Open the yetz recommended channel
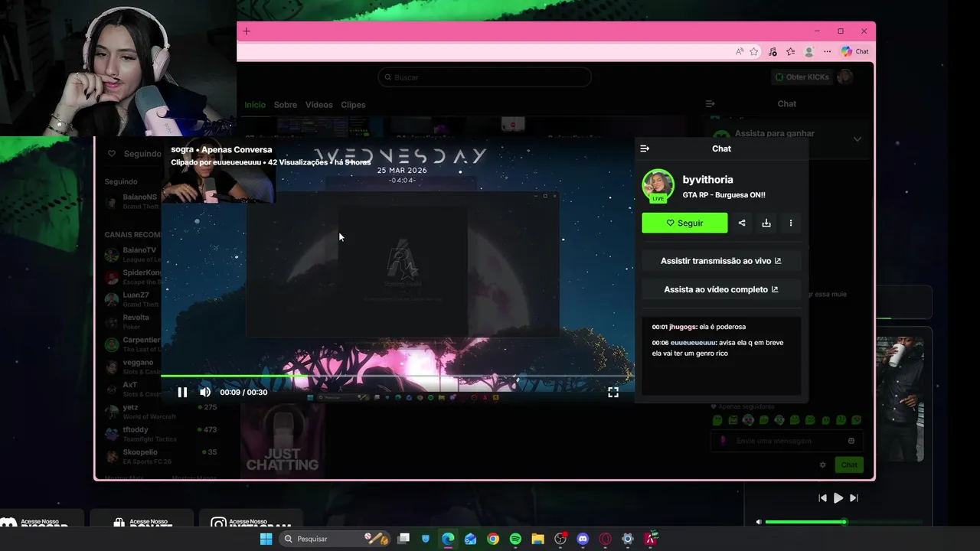This screenshot has height=551, width=980. [161, 412]
